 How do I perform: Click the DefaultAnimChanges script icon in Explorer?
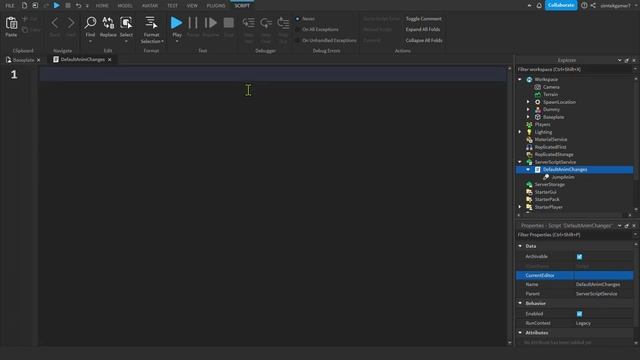(x=538, y=169)
